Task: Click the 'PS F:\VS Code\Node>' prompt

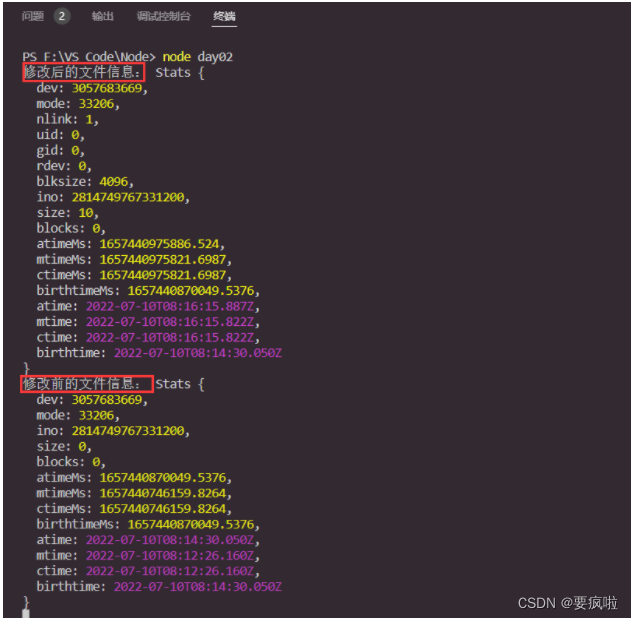Action: click(x=89, y=57)
